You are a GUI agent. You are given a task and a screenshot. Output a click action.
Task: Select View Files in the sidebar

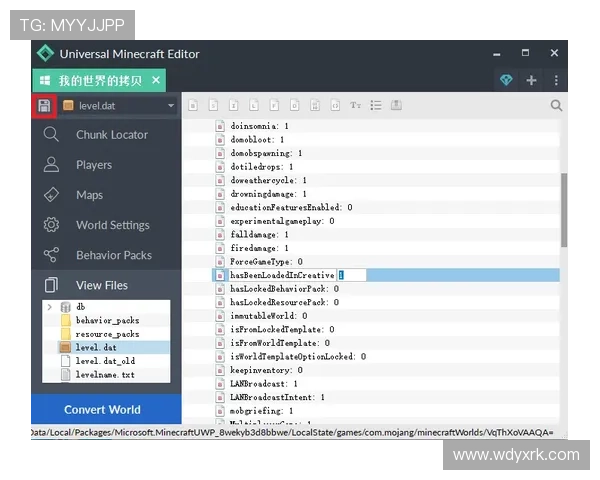106,285
